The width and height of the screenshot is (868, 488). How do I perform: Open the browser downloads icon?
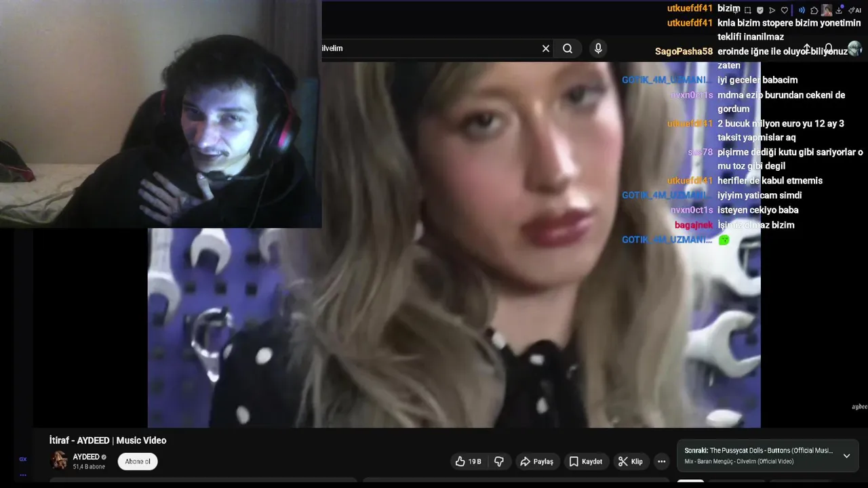(x=839, y=10)
